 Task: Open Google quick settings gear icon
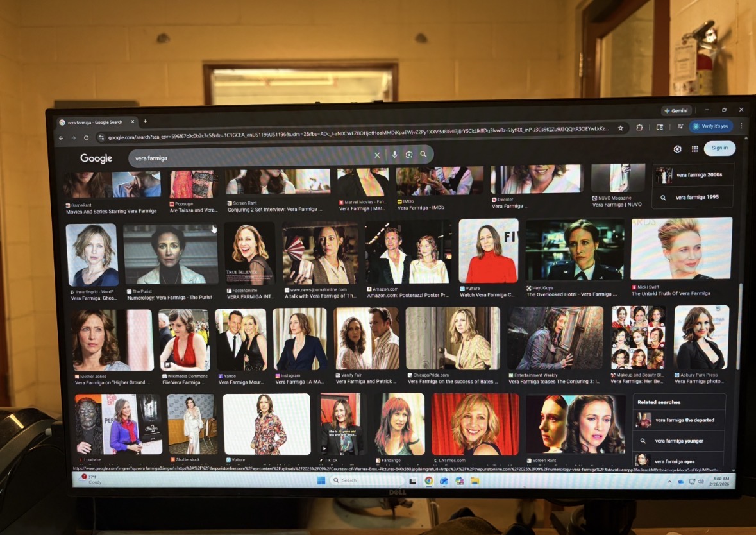tap(677, 149)
